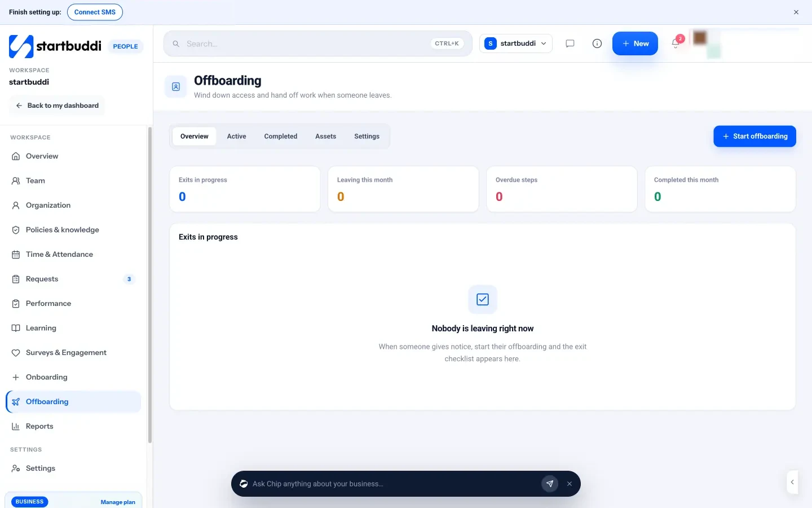Open the notifications bell
The width and height of the screenshot is (812, 508).
(x=676, y=43)
